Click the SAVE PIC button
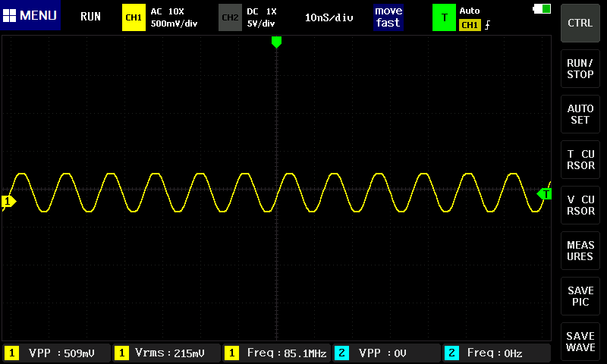Viewport: 607px width, 364px height. pos(580,297)
